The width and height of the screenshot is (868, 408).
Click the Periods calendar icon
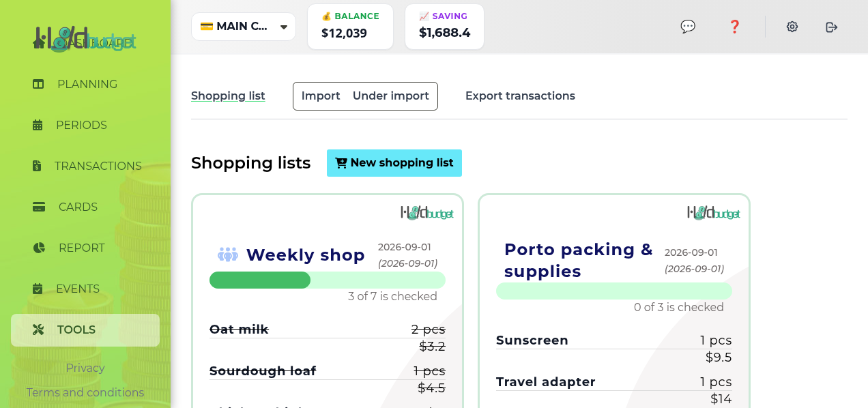[38, 125]
